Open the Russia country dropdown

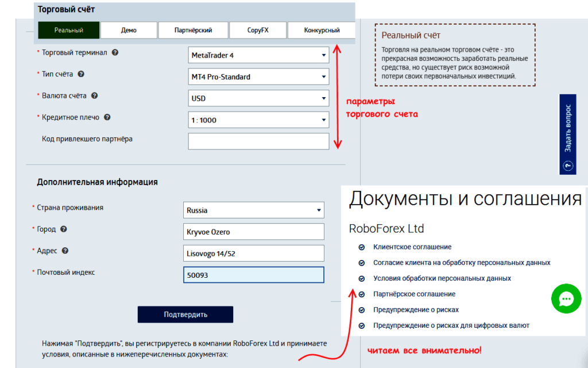pyautogui.click(x=253, y=210)
